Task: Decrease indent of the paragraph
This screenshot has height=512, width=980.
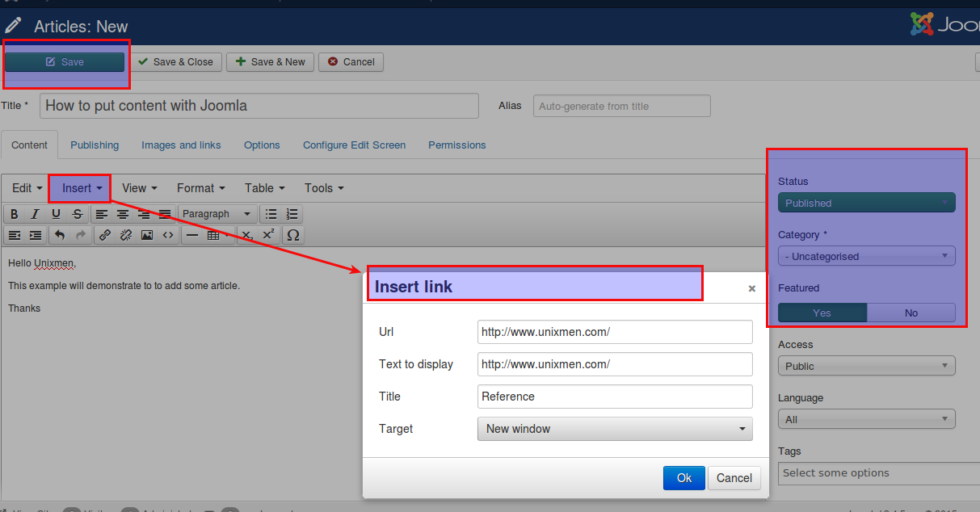Action: click(15, 235)
